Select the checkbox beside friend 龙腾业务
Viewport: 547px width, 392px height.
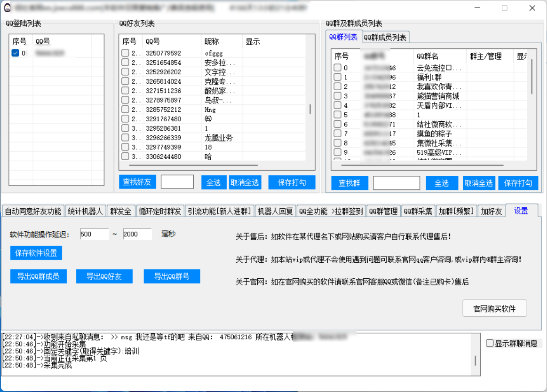coord(125,138)
